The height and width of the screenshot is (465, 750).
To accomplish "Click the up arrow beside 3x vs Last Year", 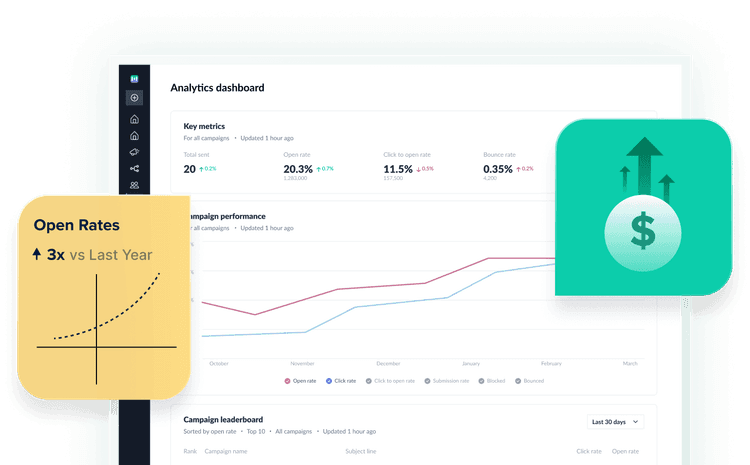I will pyautogui.click(x=37, y=255).
